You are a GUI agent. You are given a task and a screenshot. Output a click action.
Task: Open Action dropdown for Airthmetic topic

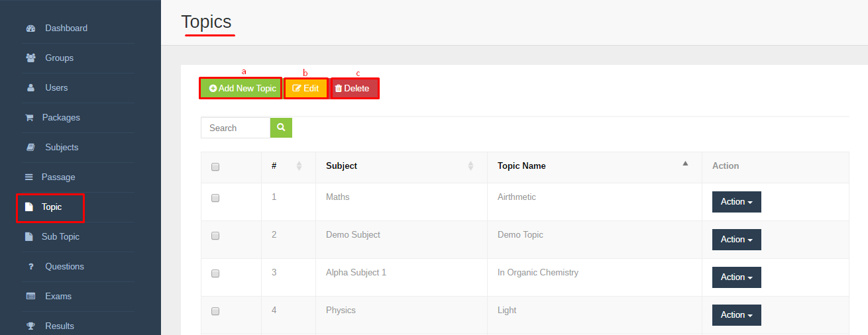[737, 202]
